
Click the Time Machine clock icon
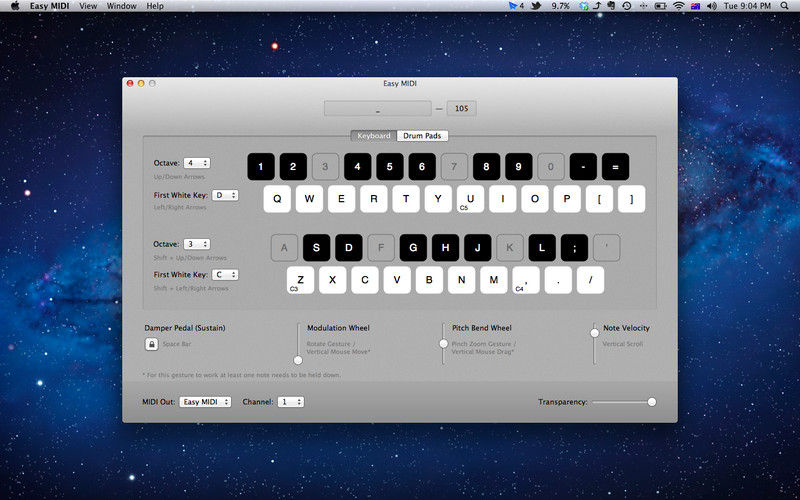point(627,6)
